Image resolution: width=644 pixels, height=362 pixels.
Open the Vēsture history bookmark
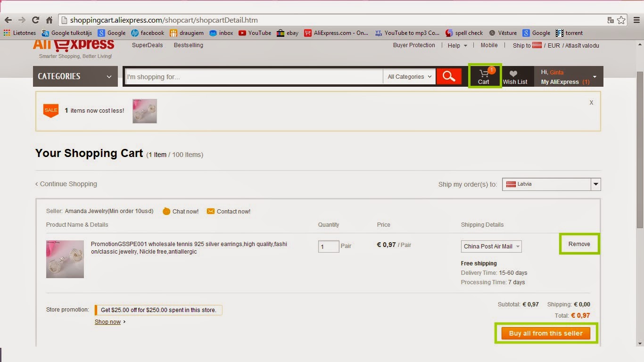pos(503,33)
